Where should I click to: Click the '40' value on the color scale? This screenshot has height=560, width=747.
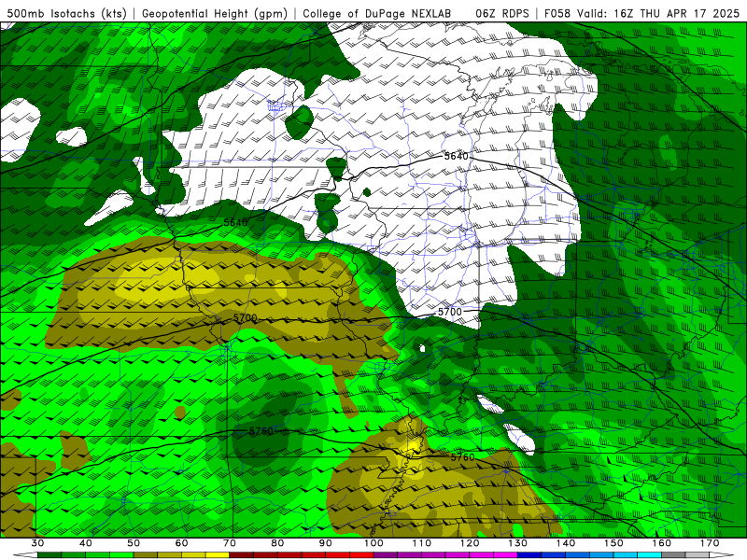[x=86, y=543]
